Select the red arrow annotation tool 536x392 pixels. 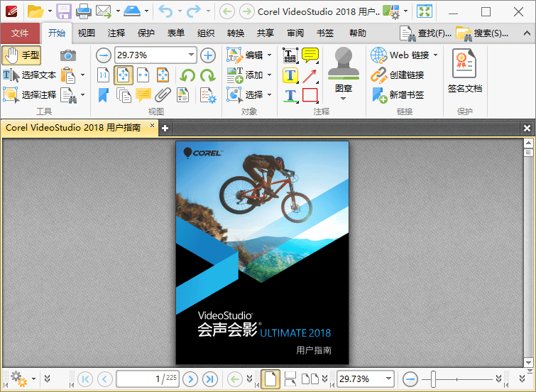click(x=310, y=75)
